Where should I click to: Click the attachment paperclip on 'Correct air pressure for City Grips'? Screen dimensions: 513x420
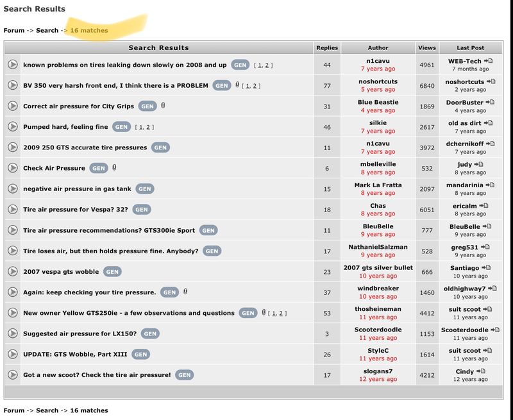point(163,105)
